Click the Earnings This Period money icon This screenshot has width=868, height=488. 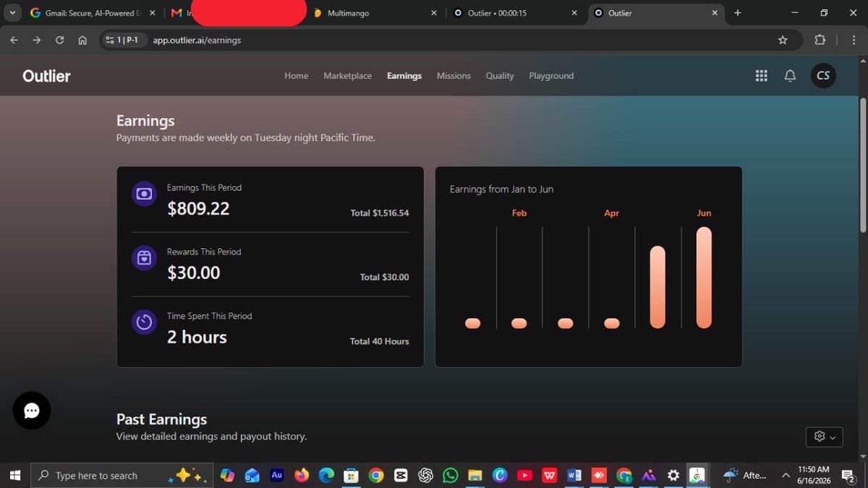tap(144, 193)
